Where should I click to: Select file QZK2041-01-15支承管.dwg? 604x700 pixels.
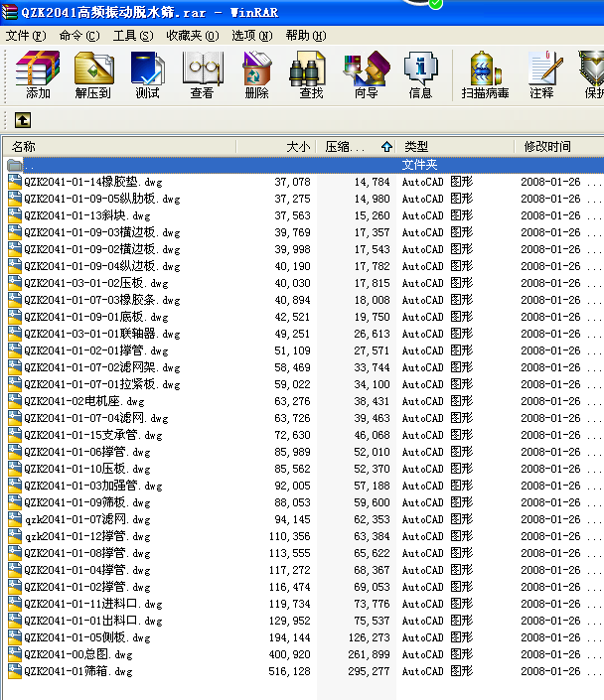pos(93,435)
